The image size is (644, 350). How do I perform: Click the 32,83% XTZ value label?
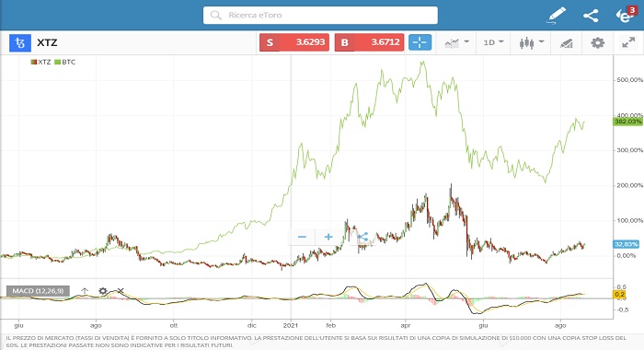[627, 244]
